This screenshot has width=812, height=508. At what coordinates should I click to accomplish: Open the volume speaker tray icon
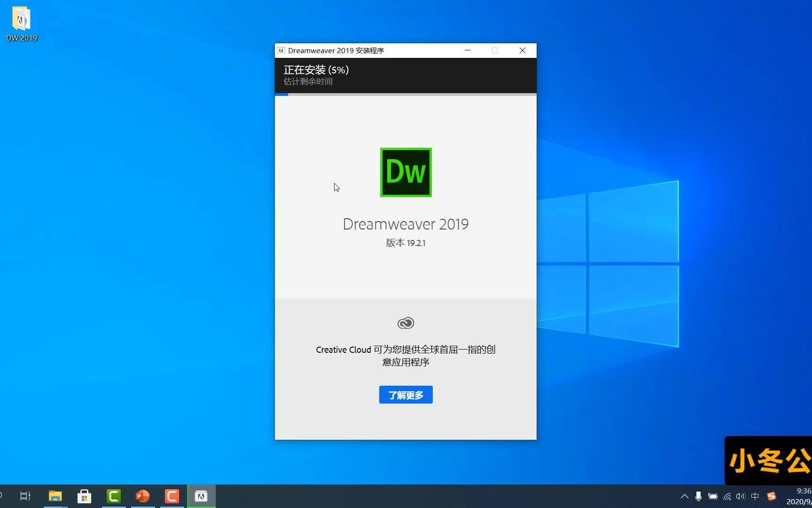pos(741,496)
